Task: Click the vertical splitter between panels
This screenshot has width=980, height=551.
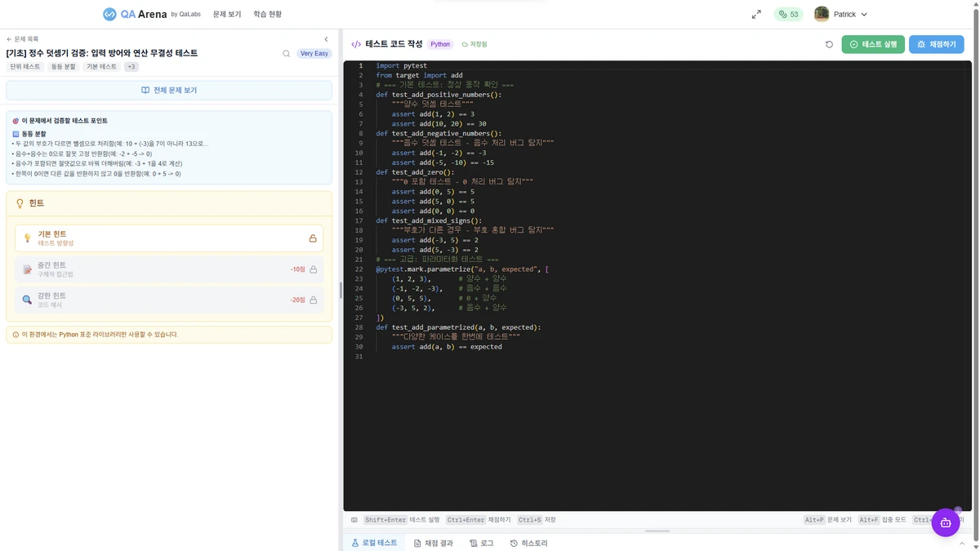Action: (x=341, y=290)
